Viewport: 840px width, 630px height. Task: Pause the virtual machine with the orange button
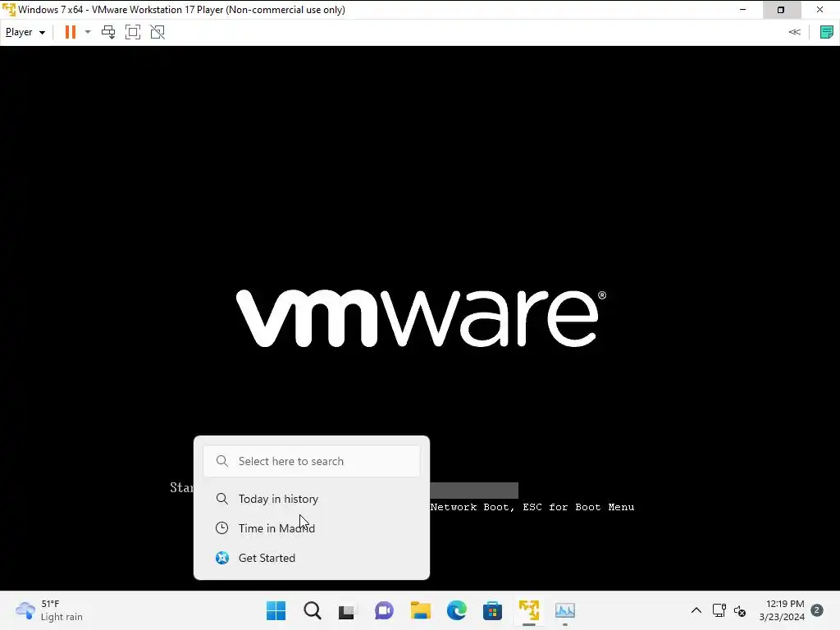[71, 32]
